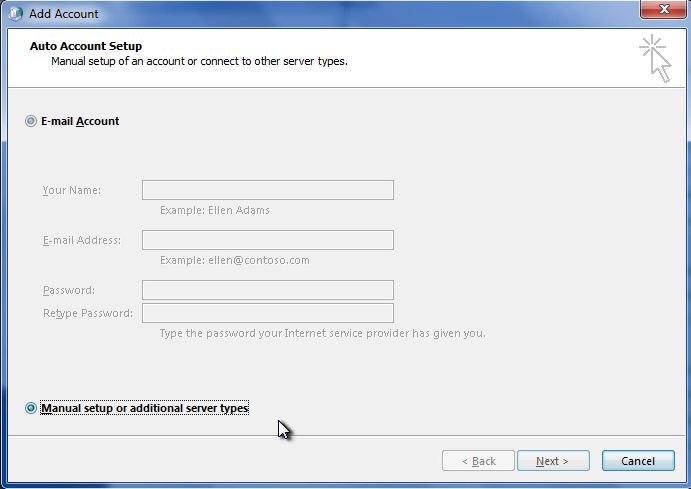Click the "Example: Ellen Adams" hint text
The image size is (691, 489).
(x=214, y=210)
